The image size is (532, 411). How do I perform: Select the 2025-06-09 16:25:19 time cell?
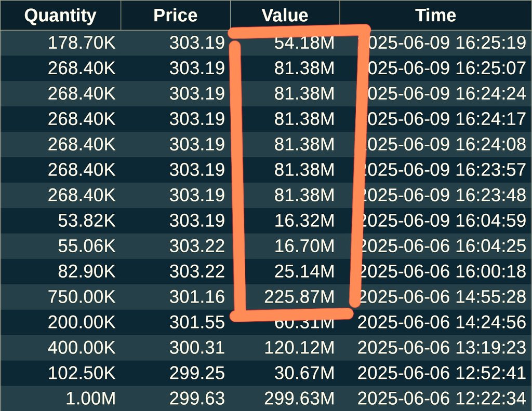coord(442,43)
